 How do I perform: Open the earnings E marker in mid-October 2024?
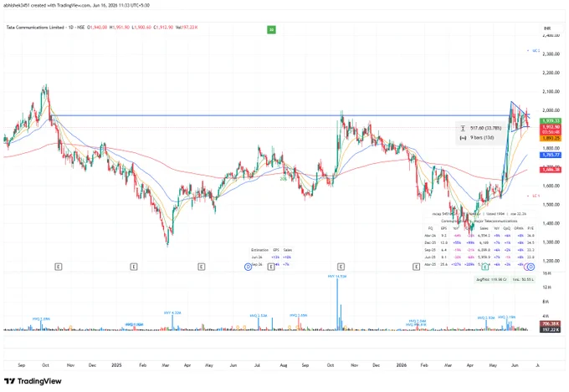pyautogui.click(x=58, y=267)
